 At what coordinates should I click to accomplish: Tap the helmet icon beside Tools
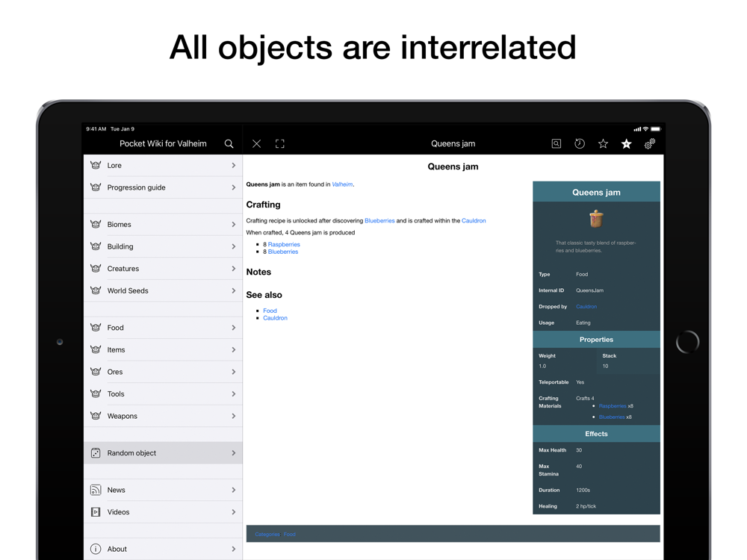(x=96, y=393)
